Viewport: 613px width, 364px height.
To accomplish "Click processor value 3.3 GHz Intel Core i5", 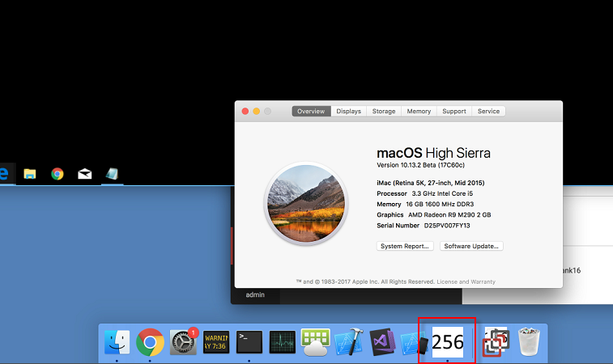I will pyautogui.click(x=442, y=193).
